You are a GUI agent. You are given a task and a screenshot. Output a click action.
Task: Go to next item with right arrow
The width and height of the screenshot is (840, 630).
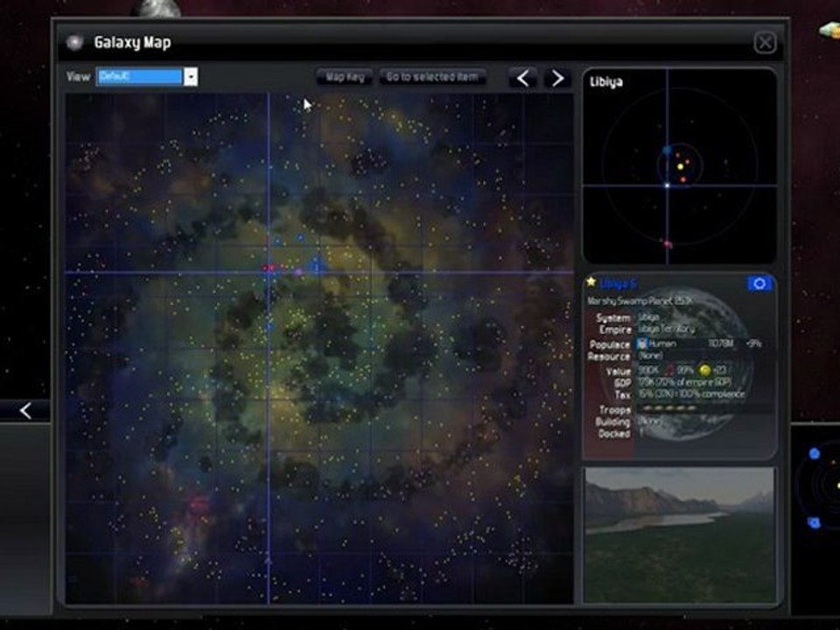point(557,78)
